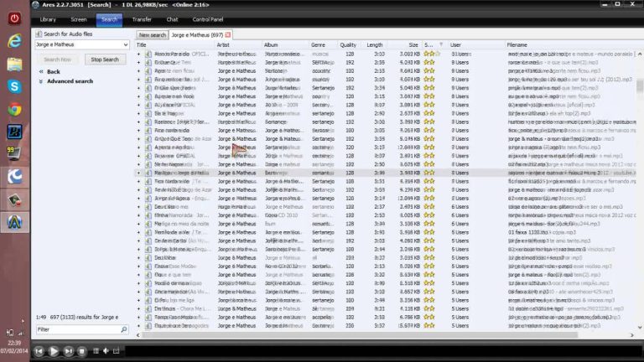The image size is (644, 362).
Task: Skip to the previous track
Action: coord(39,351)
